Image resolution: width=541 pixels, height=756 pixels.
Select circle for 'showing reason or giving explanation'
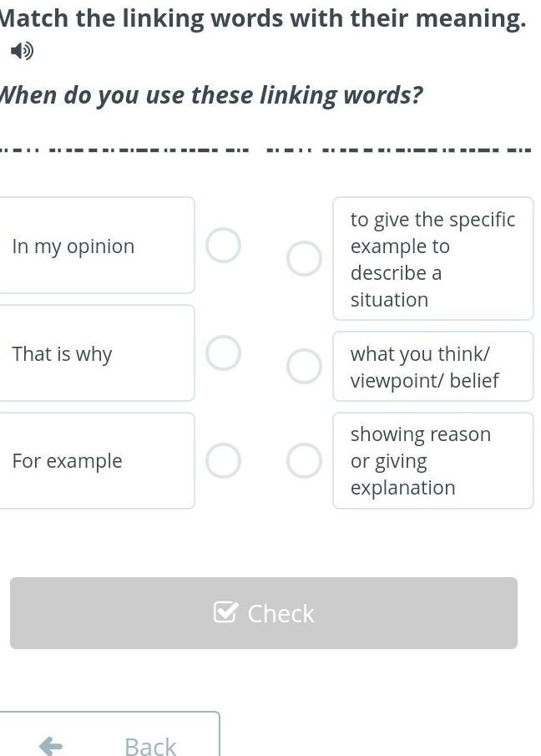[x=304, y=460]
